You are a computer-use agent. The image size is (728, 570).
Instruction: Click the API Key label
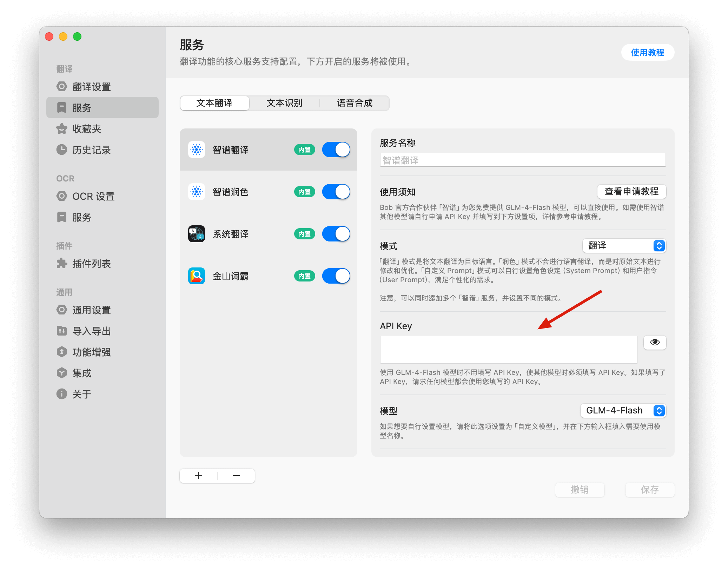(x=396, y=326)
